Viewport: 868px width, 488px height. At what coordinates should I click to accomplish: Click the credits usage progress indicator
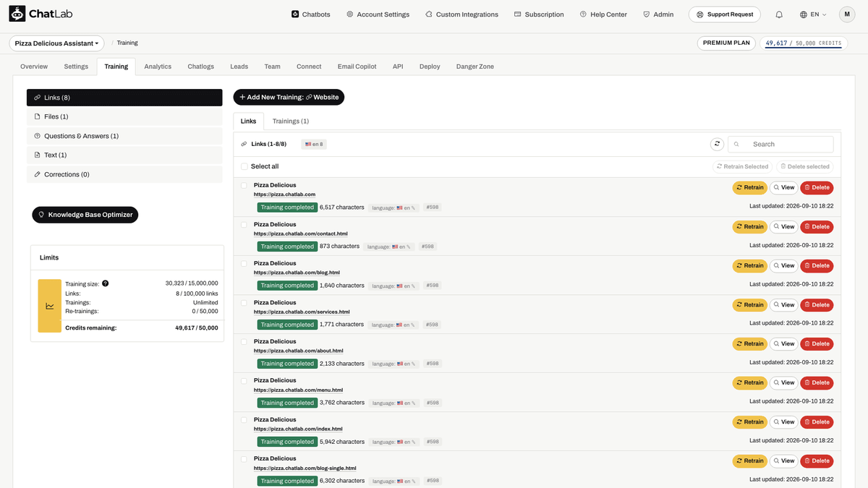coord(804,44)
